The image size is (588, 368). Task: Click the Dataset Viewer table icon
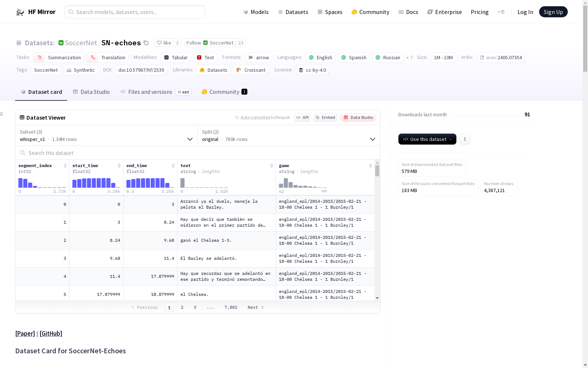(22, 117)
